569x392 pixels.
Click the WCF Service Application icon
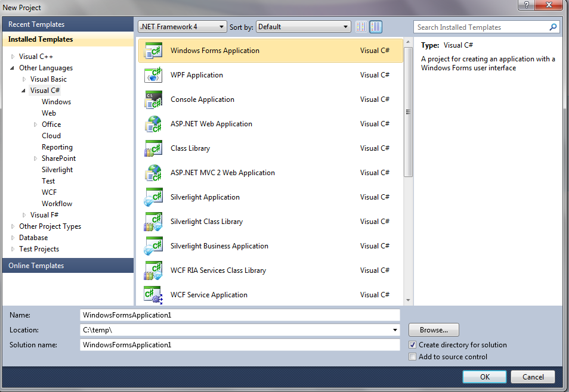(153, 295)
